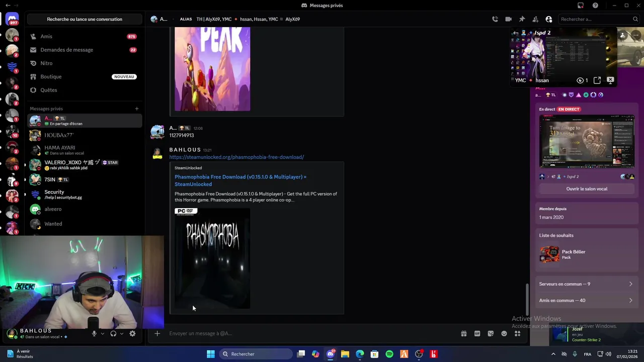
Task: Open conversation with alveero
Action: (x=85, y=209)
